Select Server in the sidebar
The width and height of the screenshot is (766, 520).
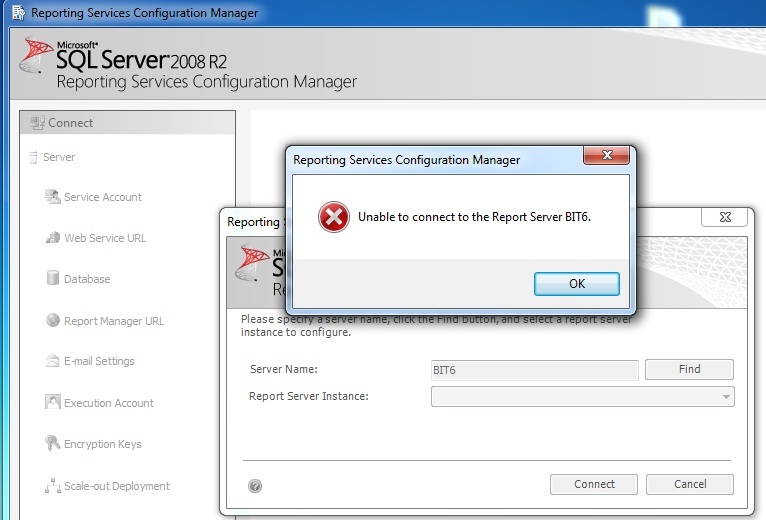(59, 157)
